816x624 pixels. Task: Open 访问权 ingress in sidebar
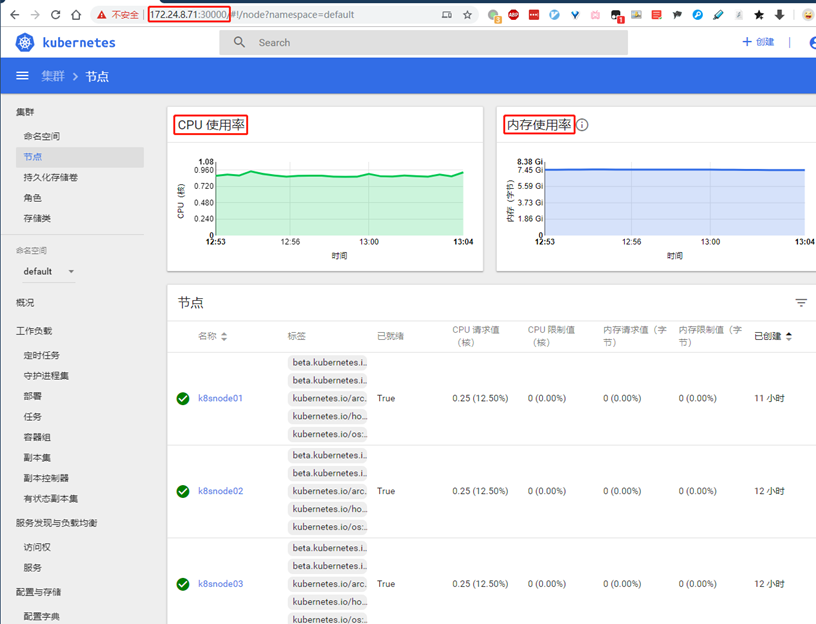pyautogui.click(x=37, y=547)
